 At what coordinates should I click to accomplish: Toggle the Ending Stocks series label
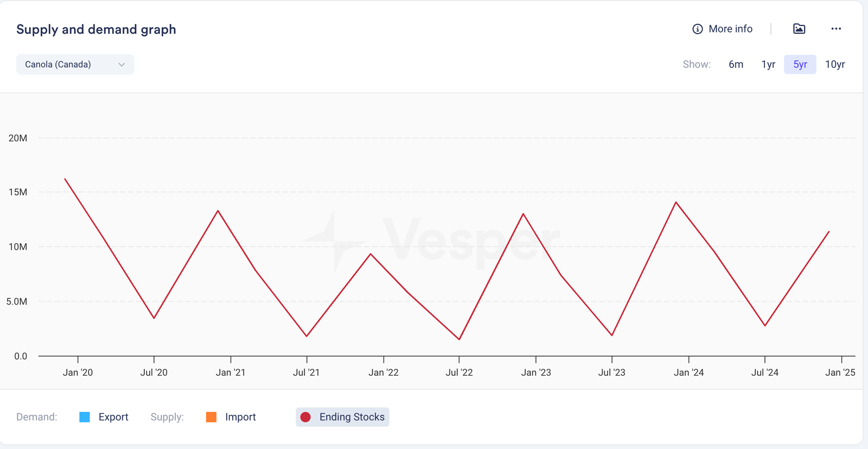click(352, 417)
